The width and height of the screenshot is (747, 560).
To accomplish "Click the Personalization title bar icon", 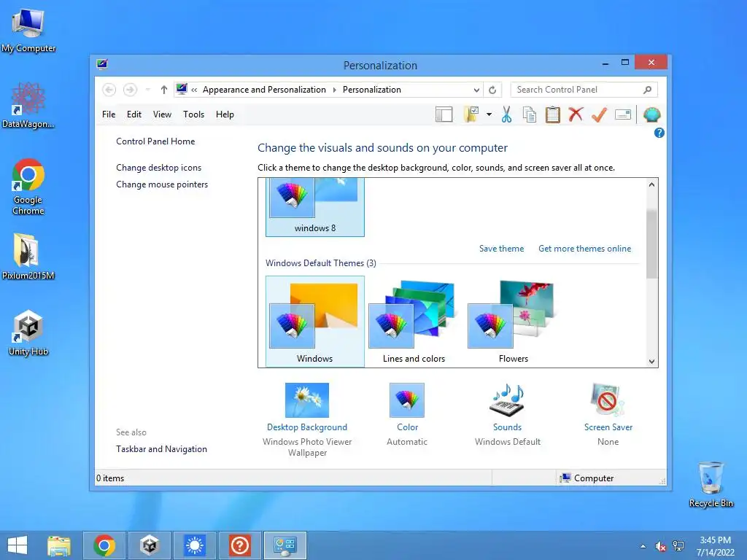I will 102,64.
